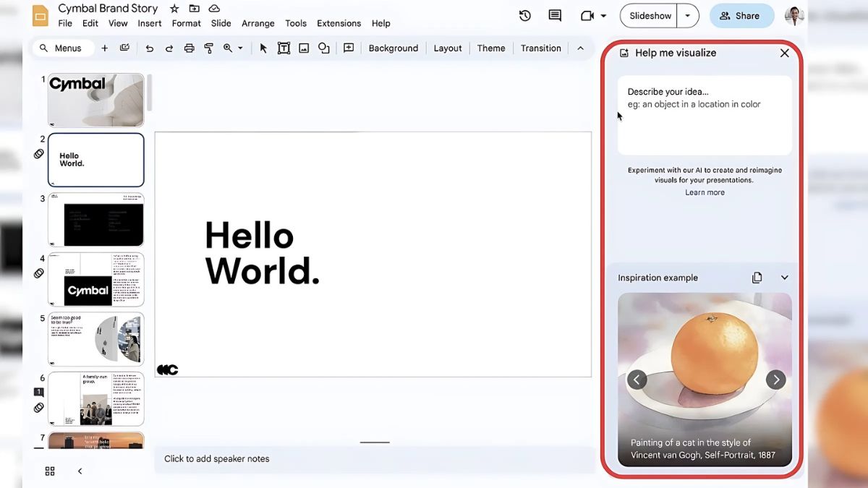This screenshot has height=488, width=868.
Task: Open the Insert menu
Action: (150, 23)
